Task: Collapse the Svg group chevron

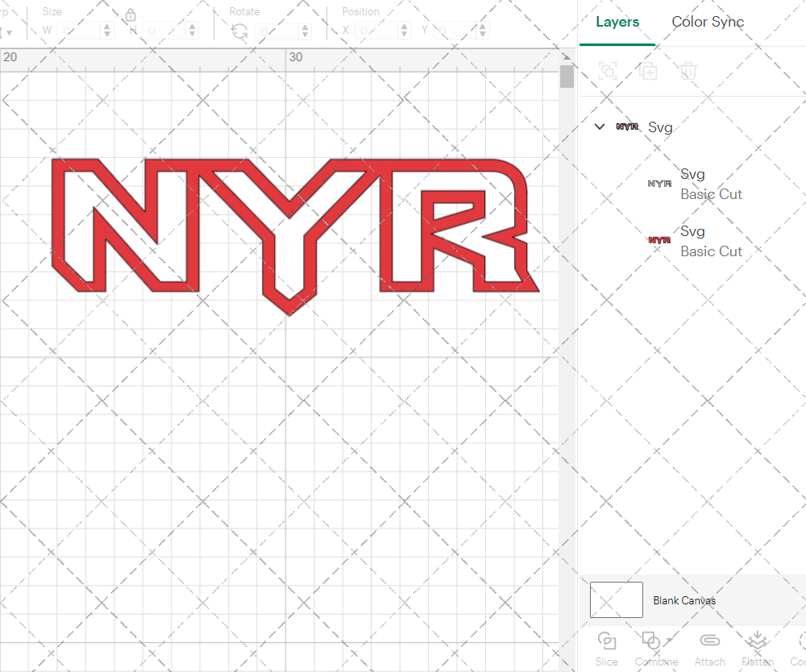Action: [600, 127]
